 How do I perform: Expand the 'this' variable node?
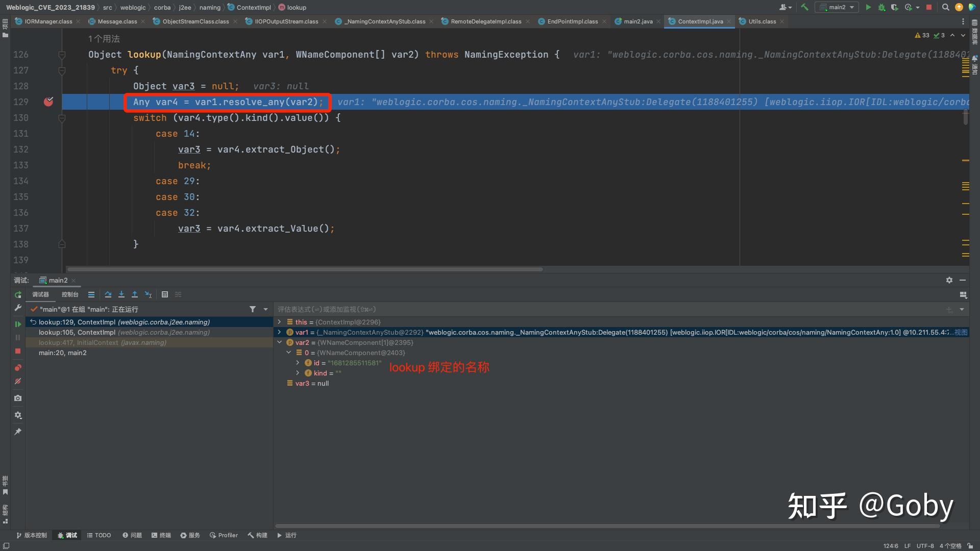279,322
